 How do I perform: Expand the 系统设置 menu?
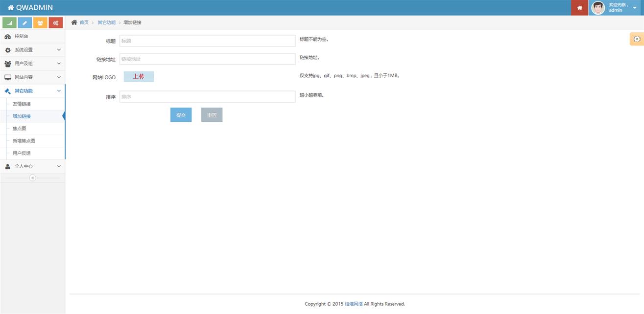tap(32, 50)
